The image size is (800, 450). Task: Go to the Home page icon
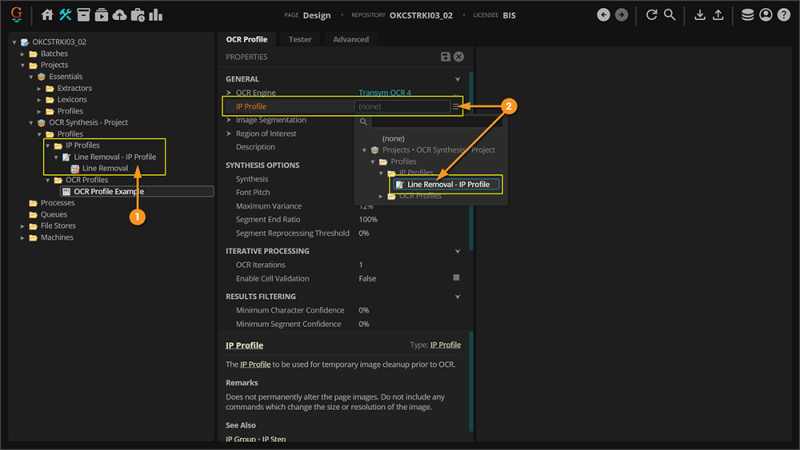tap(48, 15)
